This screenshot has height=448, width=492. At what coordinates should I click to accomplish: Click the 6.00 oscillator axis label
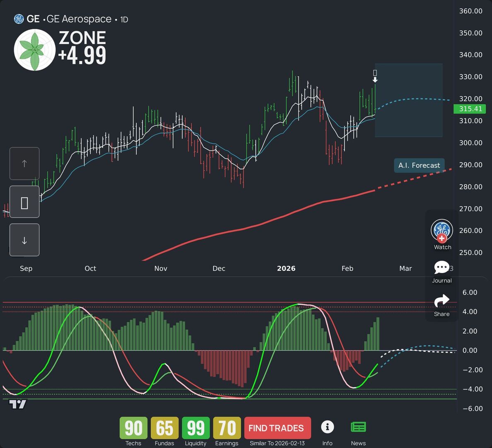coord(470,292)
